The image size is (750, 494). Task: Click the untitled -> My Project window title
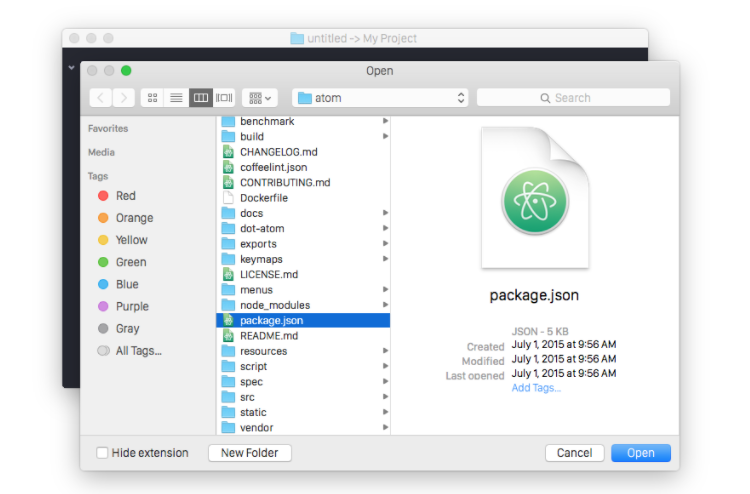click(x=362, y=38)
